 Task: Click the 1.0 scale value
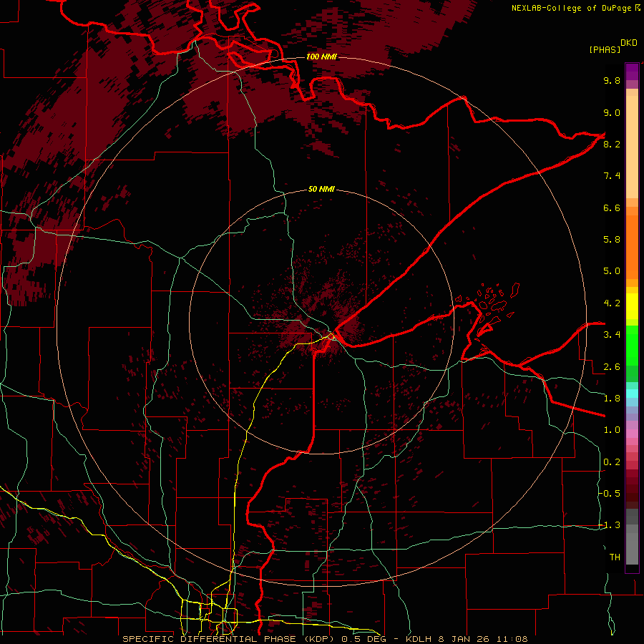612,430
